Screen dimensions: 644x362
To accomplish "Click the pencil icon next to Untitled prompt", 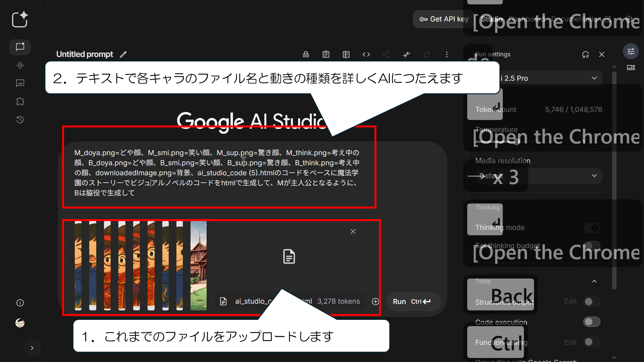I will 123,54.
